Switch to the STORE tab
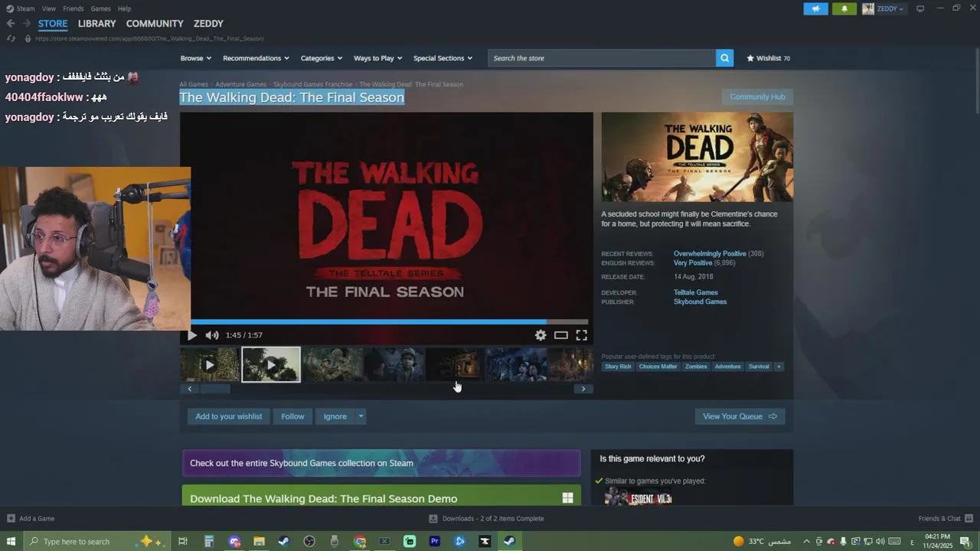 [53, 24]
